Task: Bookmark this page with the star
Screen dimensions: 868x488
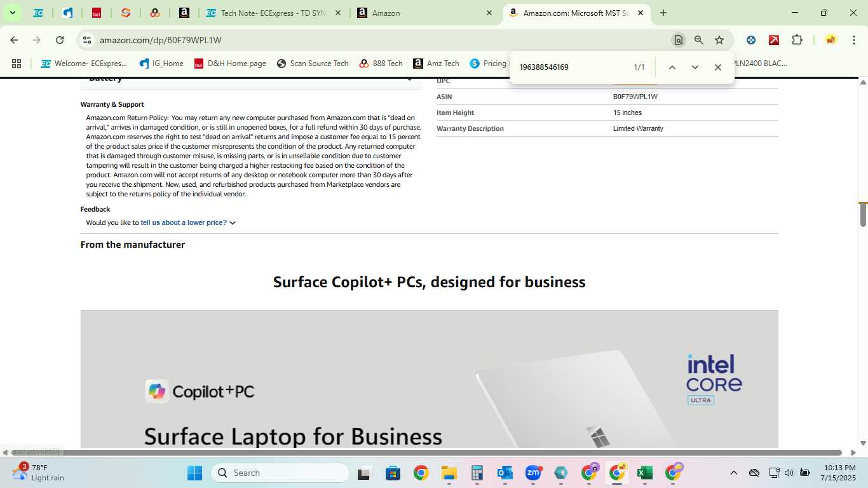Action: [719, 40]
